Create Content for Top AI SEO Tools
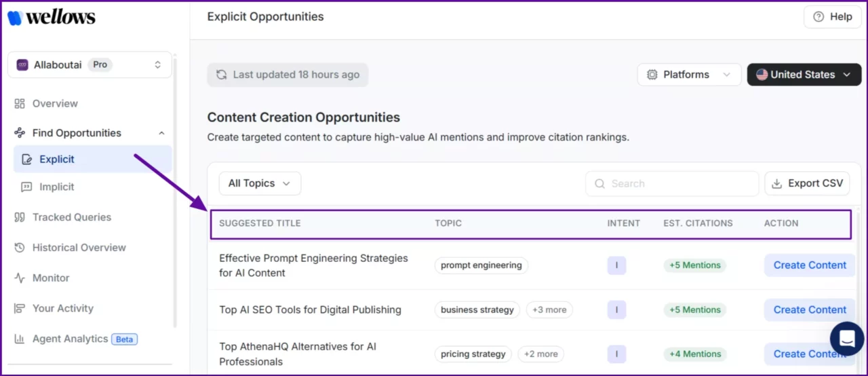The height and width of the screenshot is (376, 868). click(x=810, y=310)
